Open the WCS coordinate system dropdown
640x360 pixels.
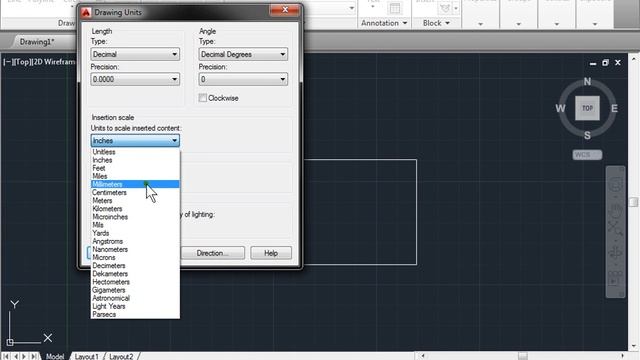587,155
